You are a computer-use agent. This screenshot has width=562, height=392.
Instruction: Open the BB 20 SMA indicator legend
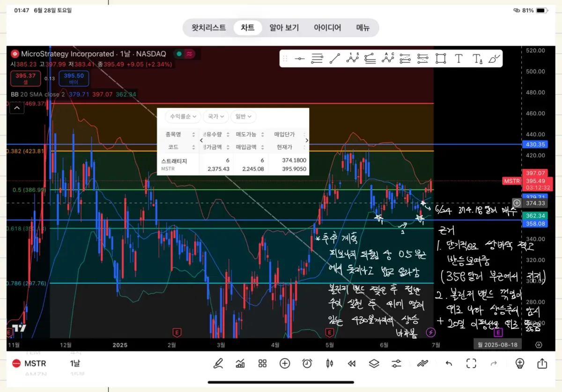coord(74,94)
